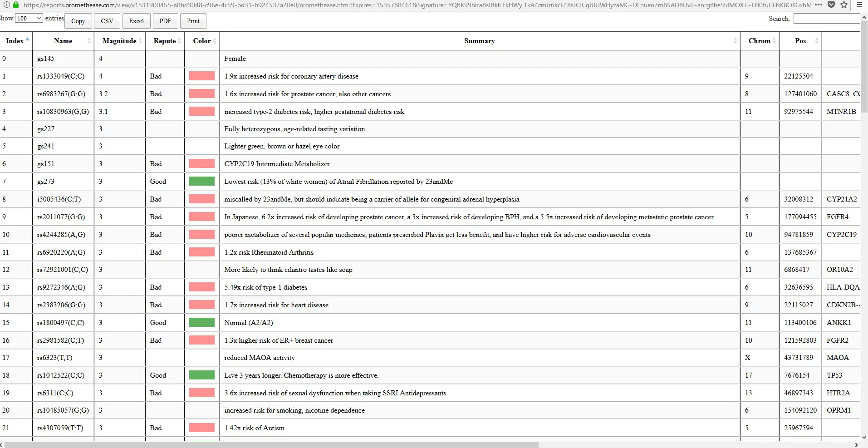868x448 pixels.
Task: Select rs72921001(C;C) name cell
Action: (x=63, y=270)
